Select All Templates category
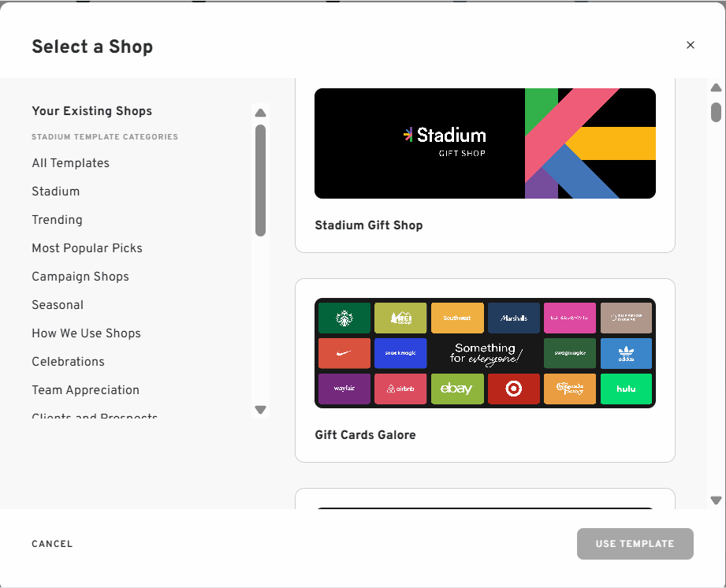726x588 pixels. [x=70, y=163]
